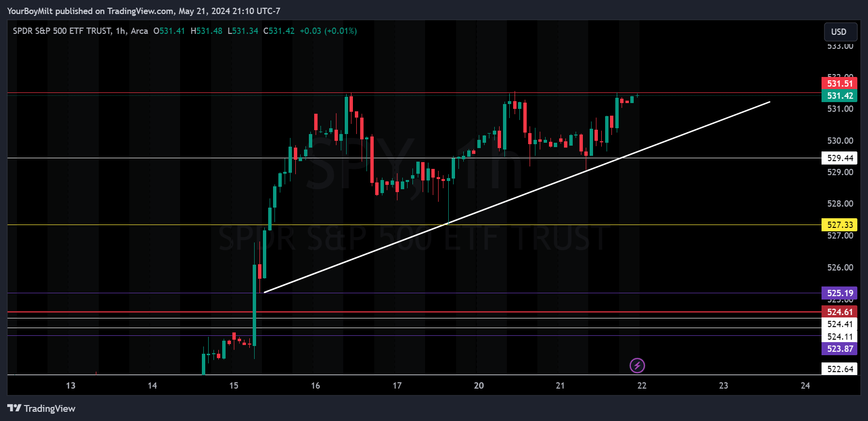
Task: Click the green 531.42 current price label
Action: point(839,96)
